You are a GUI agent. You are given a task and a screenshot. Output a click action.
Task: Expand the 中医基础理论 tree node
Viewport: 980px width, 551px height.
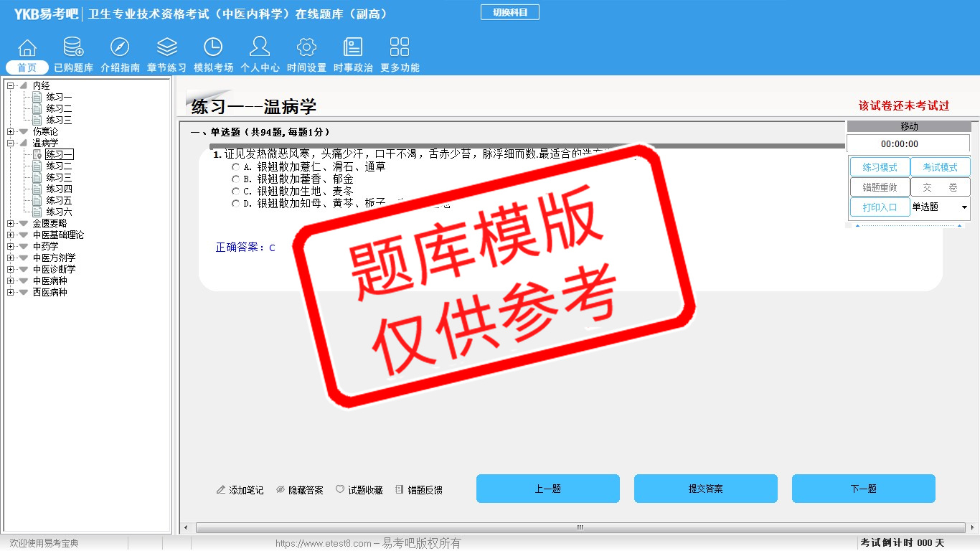[x=11, y=235]
